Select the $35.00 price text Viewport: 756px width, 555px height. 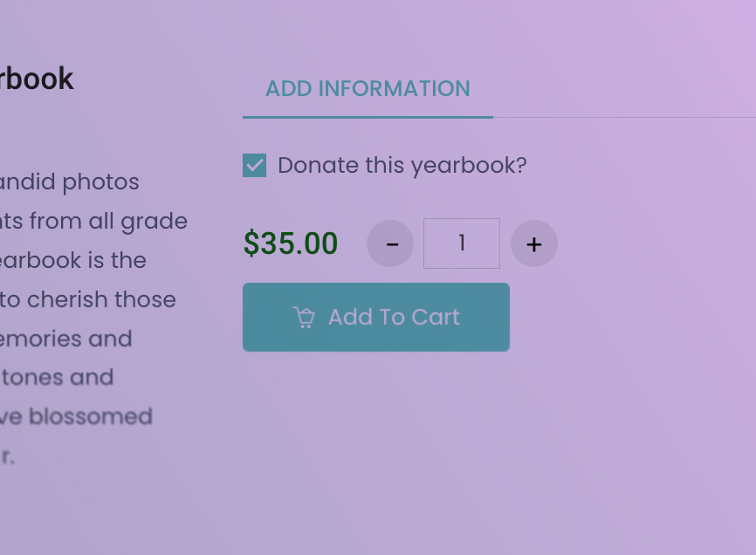[291, 243]
